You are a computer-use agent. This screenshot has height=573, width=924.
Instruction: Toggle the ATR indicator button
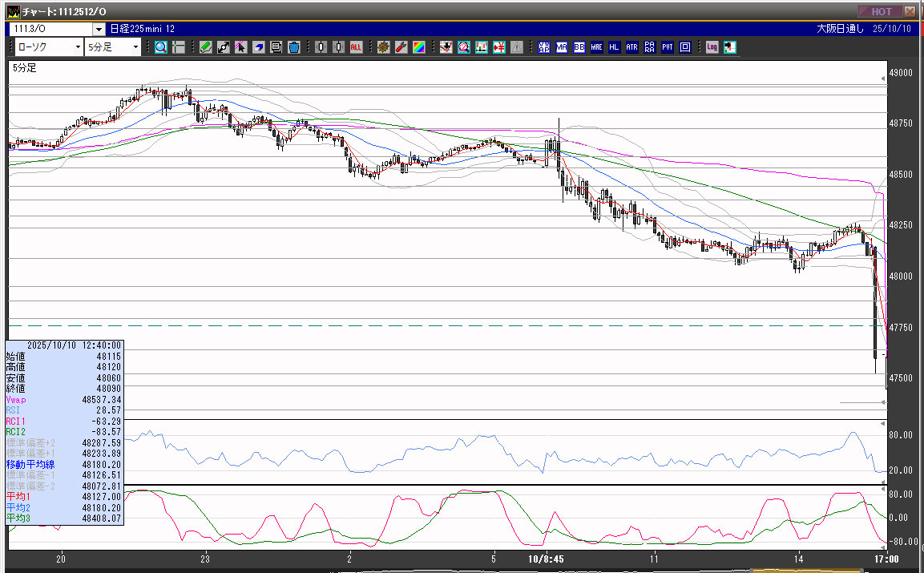click(631, 47)
